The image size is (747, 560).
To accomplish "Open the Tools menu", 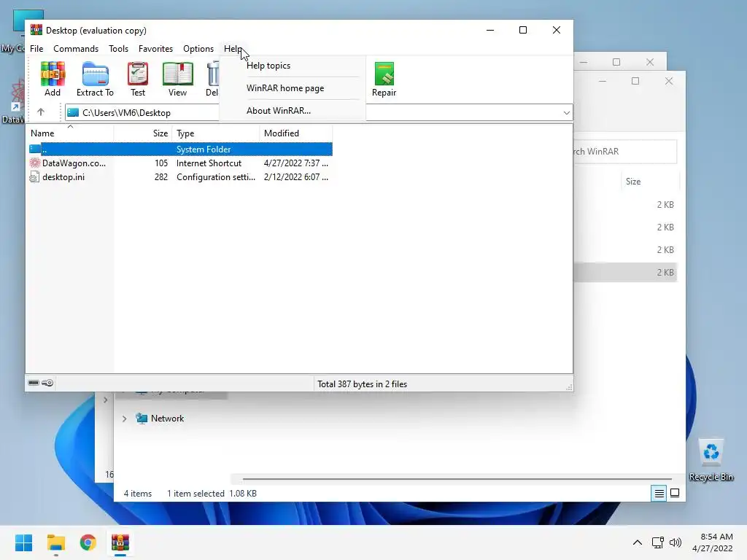I will 118,49.
